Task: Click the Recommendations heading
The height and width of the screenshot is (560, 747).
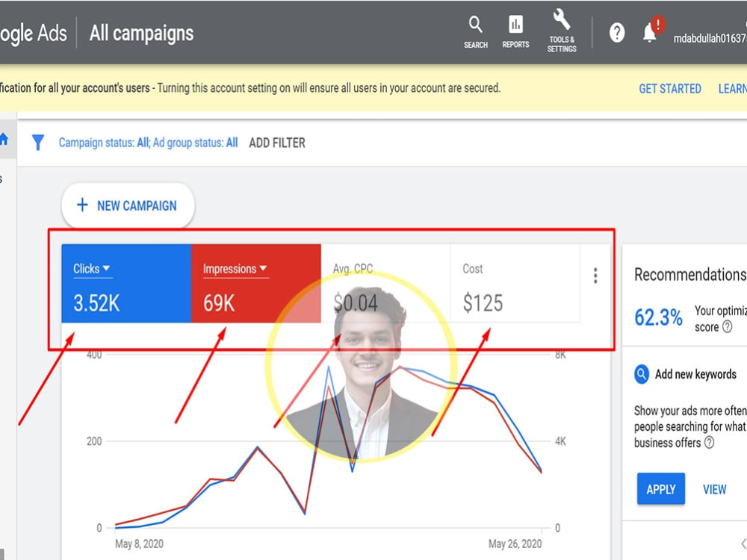Action: coord(689,274)
